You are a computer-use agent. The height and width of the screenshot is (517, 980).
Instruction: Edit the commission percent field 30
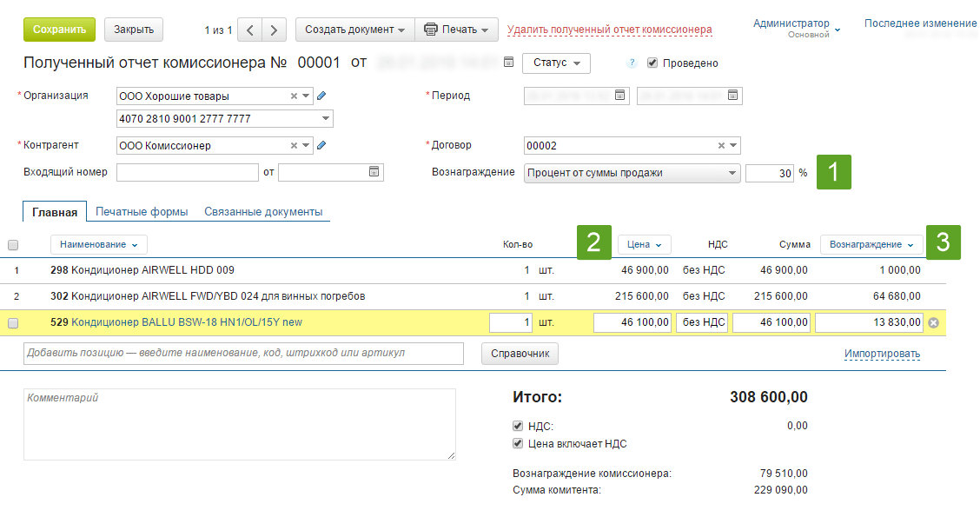coord(770,173)
